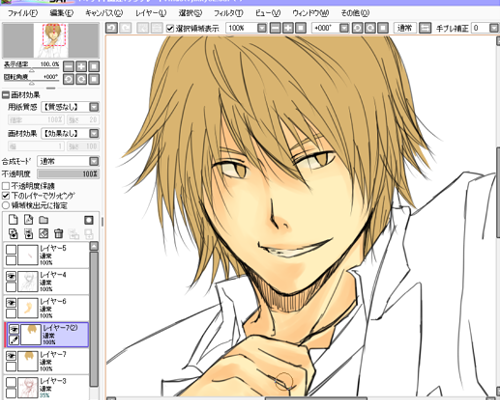Open フィルタ(T) menu
The height and width of the screenshot is (400, 500).
click(228, 13)
